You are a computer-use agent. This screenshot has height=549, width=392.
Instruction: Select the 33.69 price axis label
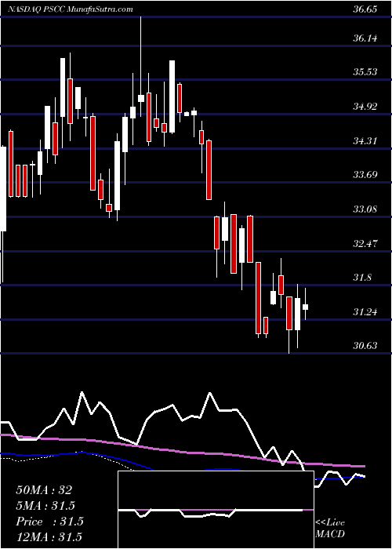(x=365, y=175)
